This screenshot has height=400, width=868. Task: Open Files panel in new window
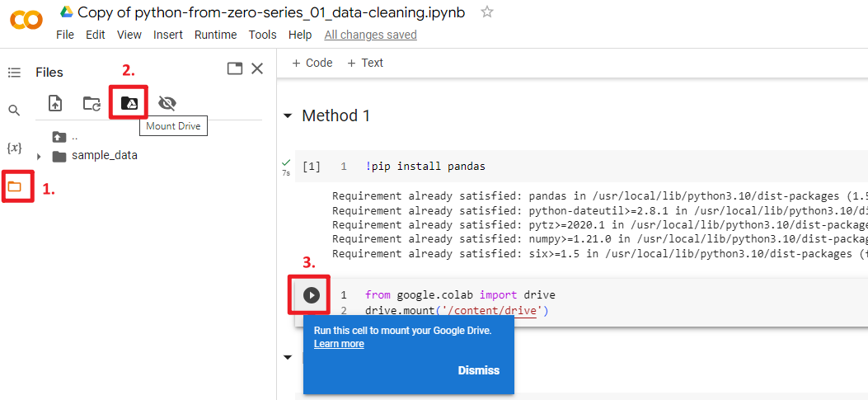pos(235,68)
